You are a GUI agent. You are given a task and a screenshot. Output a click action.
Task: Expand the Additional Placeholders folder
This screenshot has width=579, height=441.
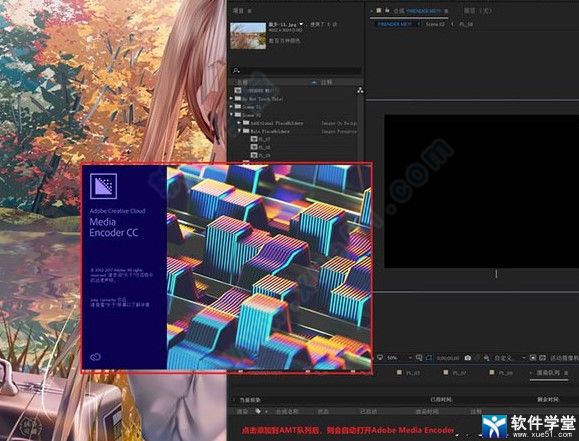pos(239,123)
